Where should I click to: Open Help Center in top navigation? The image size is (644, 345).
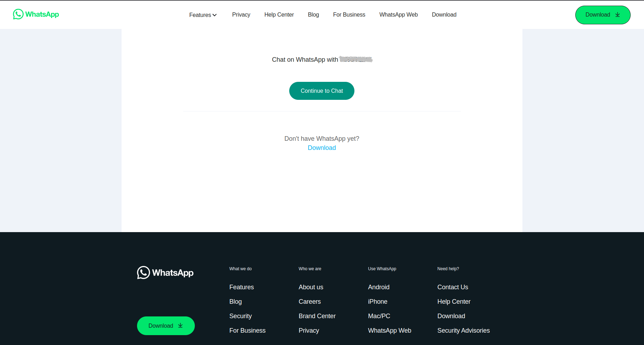pos(279,15)
